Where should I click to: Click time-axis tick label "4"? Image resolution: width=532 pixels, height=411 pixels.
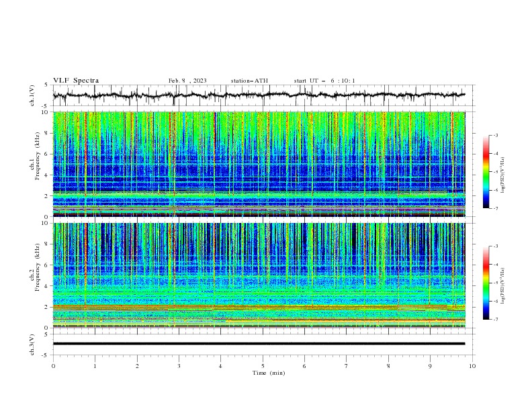pos(220,366)
